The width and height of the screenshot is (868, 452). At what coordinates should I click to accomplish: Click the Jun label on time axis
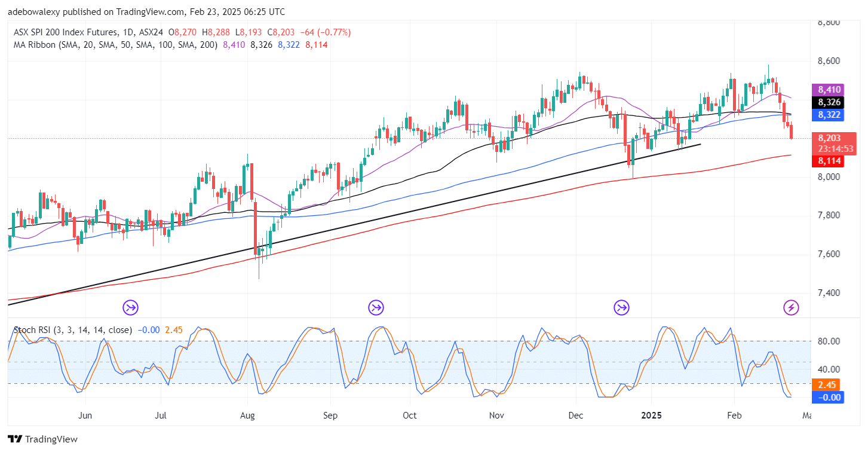pyautogui.click(x=85, y=415)
